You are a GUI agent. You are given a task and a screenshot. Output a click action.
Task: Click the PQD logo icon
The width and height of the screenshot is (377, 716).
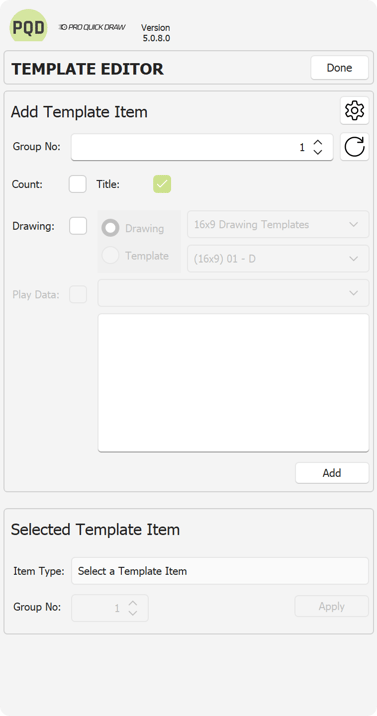pos(29,27)
